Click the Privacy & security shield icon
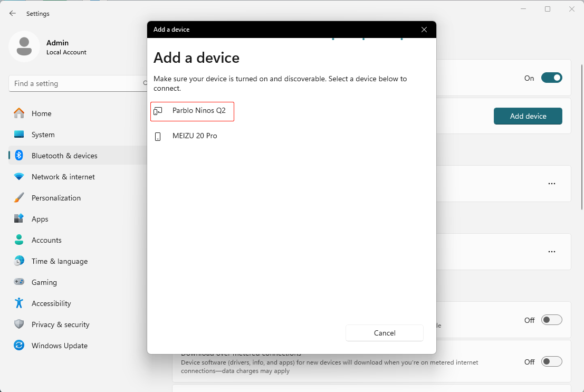This screenshot has width=584, height=392. pos(19,324)
